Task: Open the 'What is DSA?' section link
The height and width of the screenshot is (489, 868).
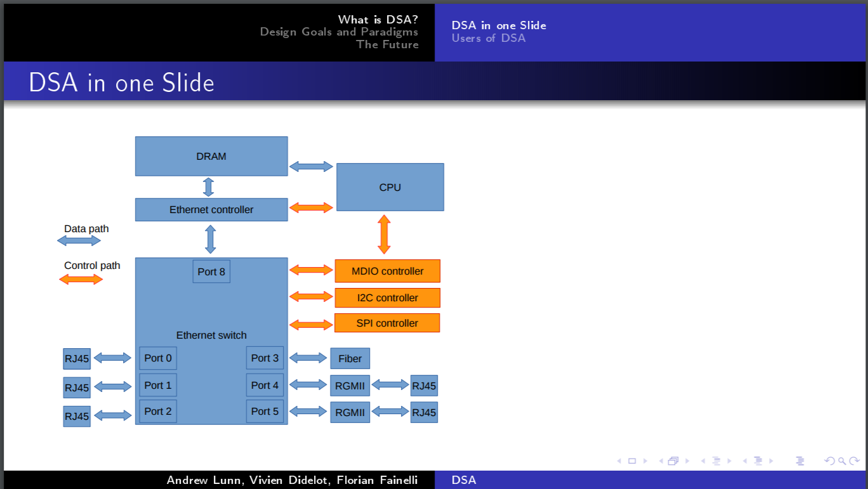Action: [x=378, y=20]
